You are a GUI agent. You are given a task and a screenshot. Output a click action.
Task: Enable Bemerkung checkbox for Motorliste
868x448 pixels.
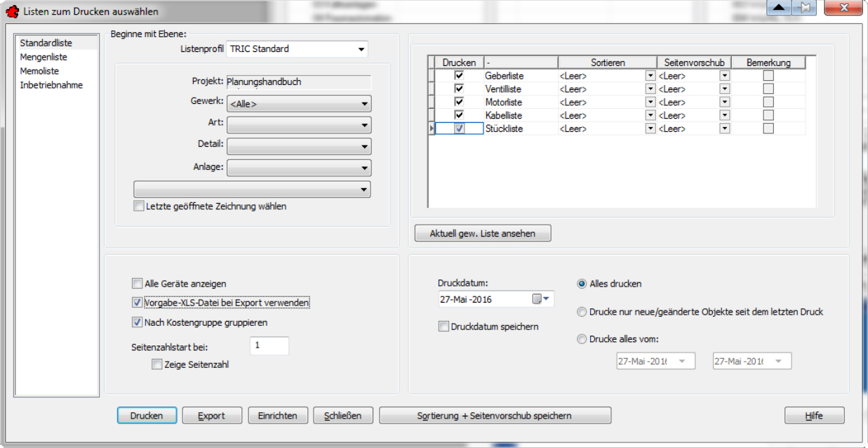pyautogui.click(x=768, y=103)
